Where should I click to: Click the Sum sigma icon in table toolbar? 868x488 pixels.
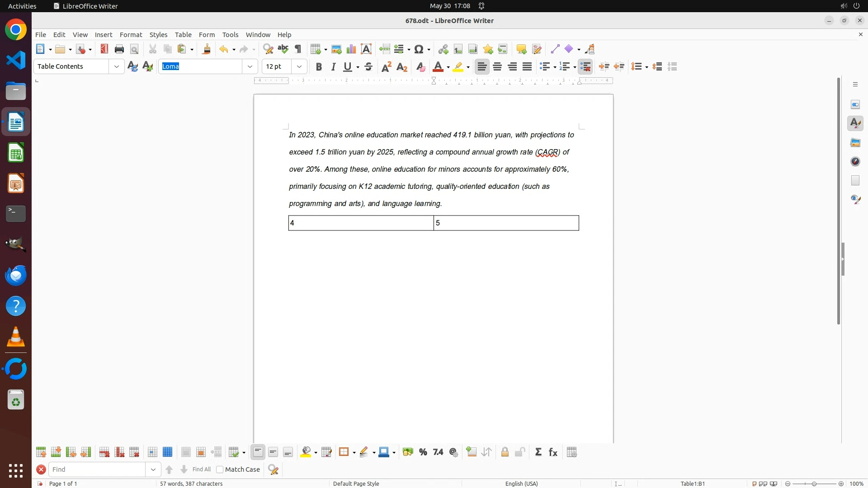[x=538, y=452]
